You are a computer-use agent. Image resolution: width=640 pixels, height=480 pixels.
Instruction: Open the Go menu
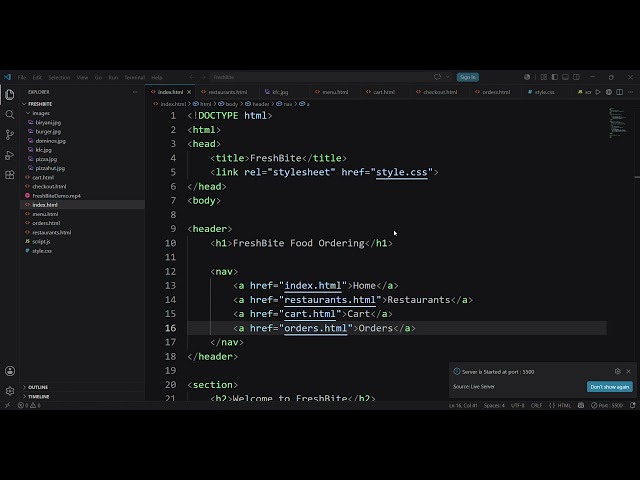point(98,77)
